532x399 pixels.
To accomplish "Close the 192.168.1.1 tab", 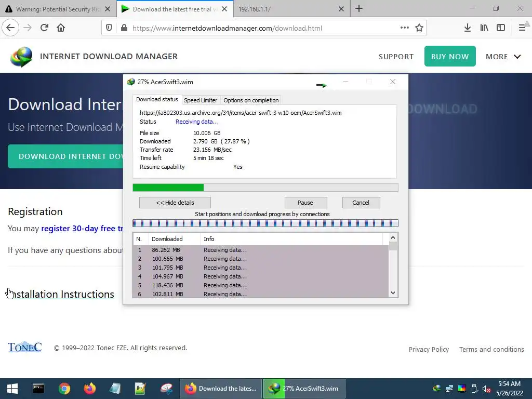I will pos(341,9).
